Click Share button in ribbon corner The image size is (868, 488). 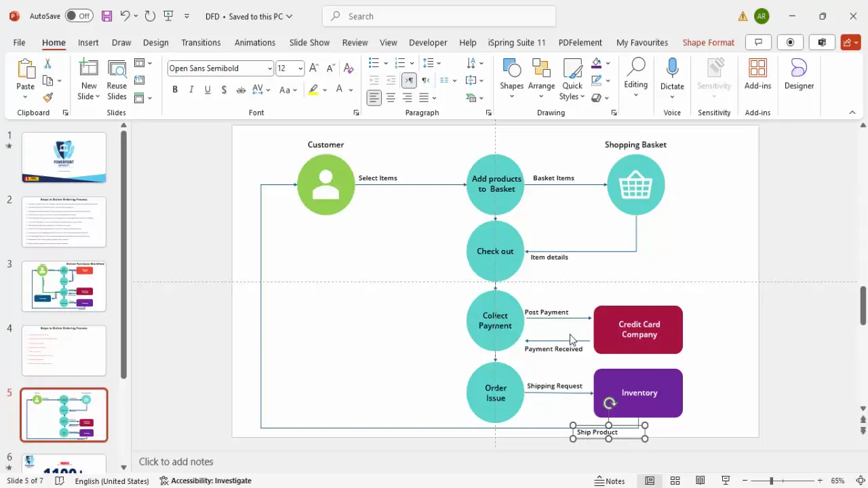850,42
